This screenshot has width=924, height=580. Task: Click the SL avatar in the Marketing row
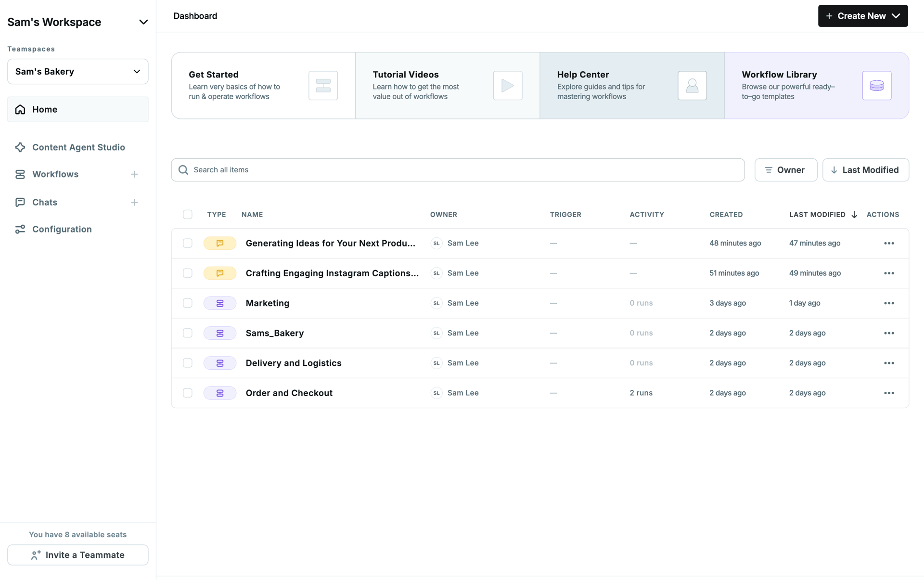[436, 303]
